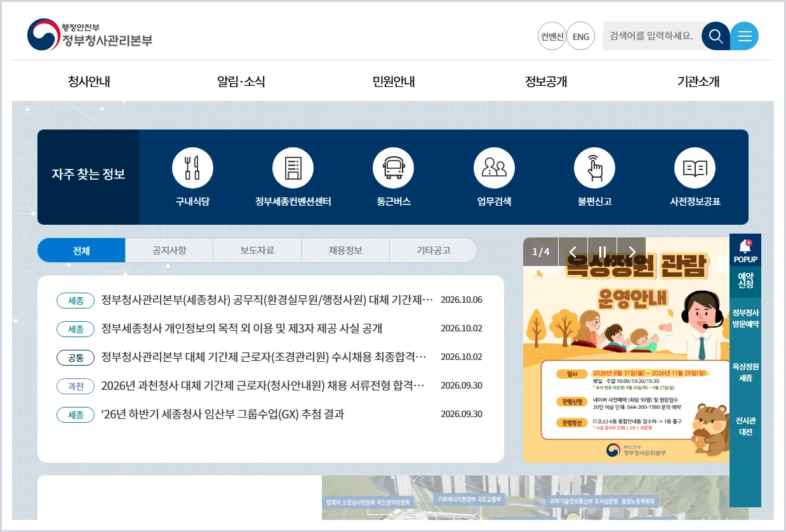Switch to English with ENG button
Screen dimensions: 786x532
(x=581, y=36)
